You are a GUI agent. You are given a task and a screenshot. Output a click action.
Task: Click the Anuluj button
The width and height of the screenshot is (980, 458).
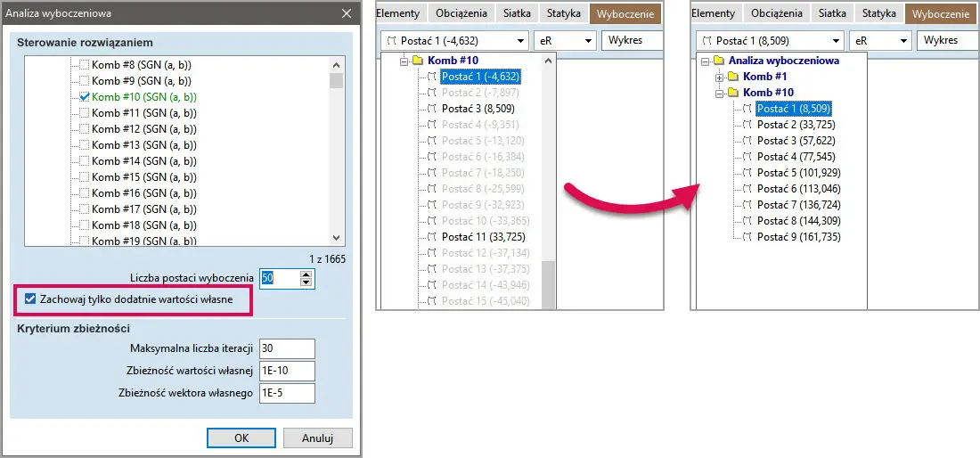point(317,438)
